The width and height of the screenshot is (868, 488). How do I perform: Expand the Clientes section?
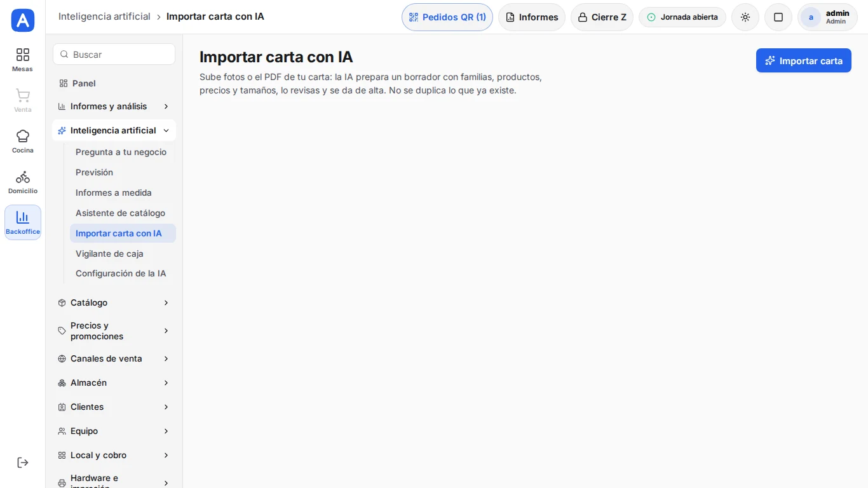(x=114, y=407)
